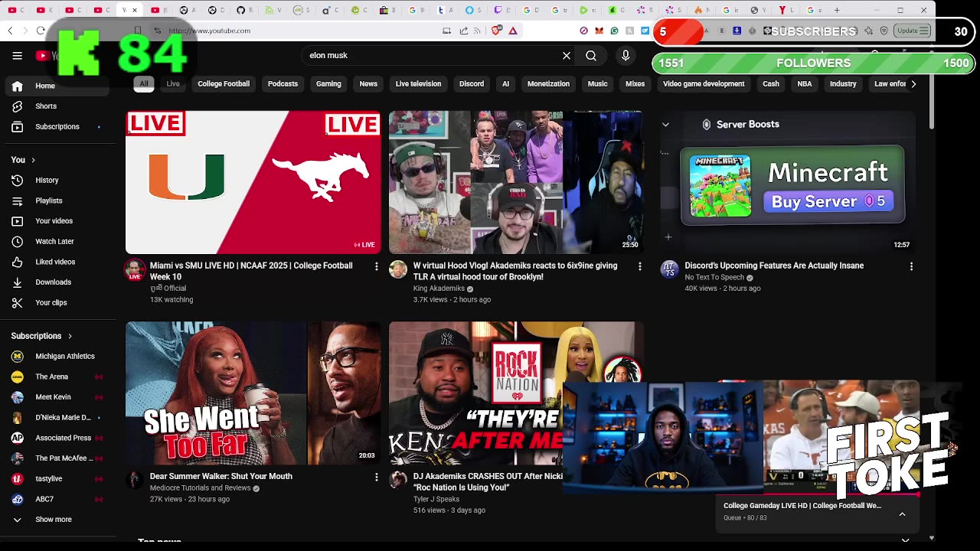Open Meet Kevin subscription channel
This screenshot has width=980, height=551.
click(x=58, y=397)
